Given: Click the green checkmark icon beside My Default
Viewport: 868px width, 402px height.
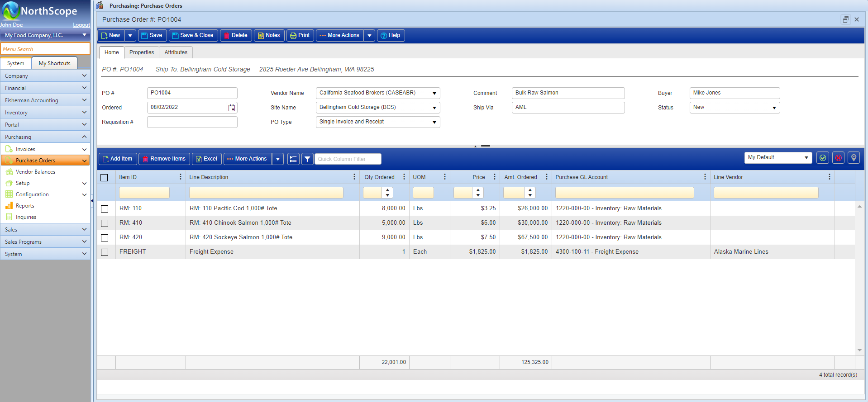Looking at the screenshot, I should (x=823, y=158).
